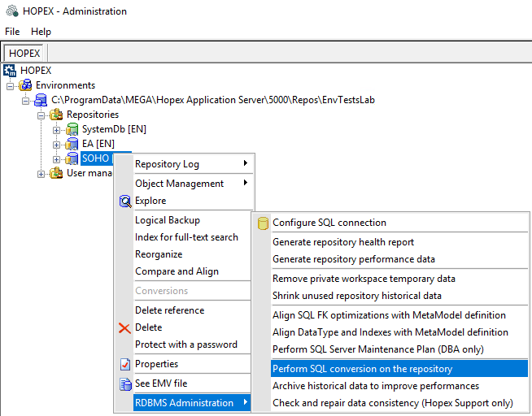Expand the User management tree node
The width and height of the screenshot is (532, 416).
pyautogui.click(x=41, y=173)
